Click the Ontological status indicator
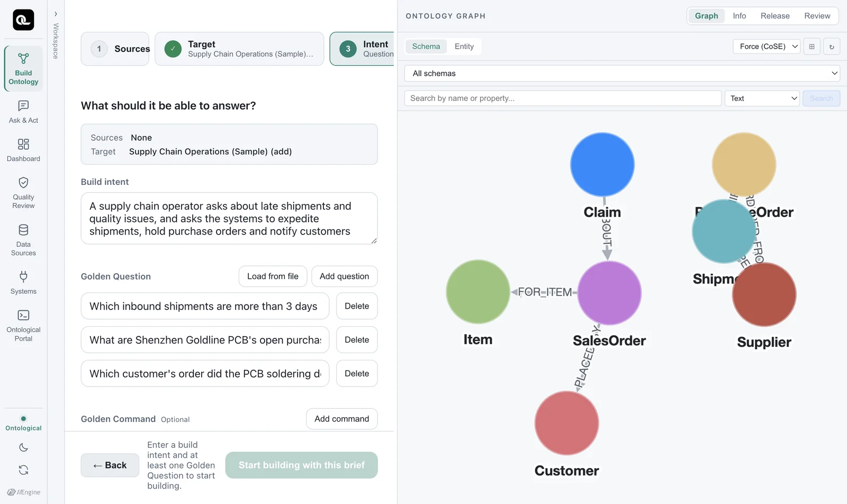 (23, 424)
